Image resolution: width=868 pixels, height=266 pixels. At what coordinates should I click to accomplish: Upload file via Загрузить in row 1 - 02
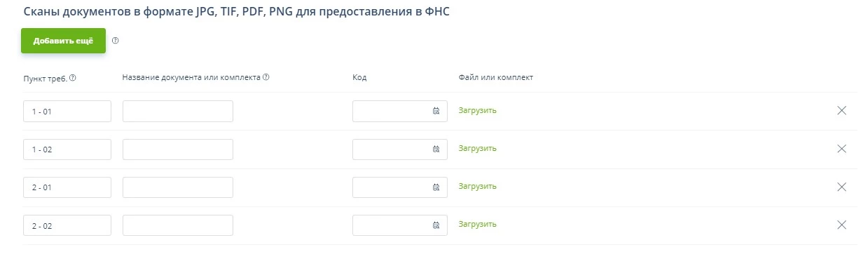pos(478,148)
